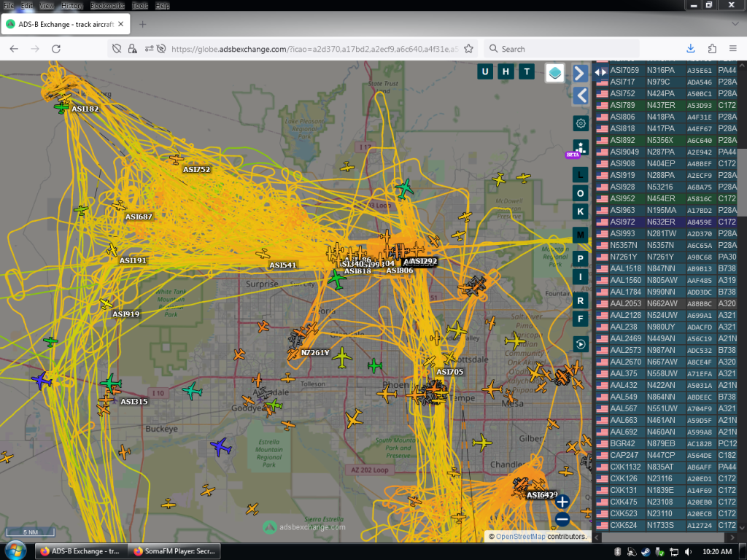Toggle the H map button

(506, 72)
